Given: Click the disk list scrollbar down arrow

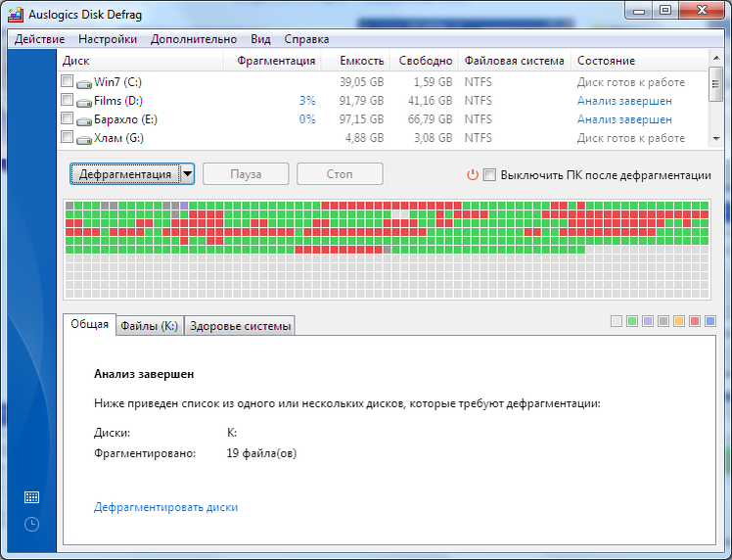Looking at the screenshot, I should 715,139.
